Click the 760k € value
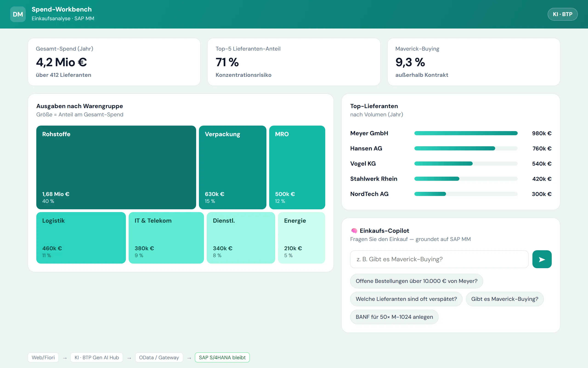 coord(542,149)
